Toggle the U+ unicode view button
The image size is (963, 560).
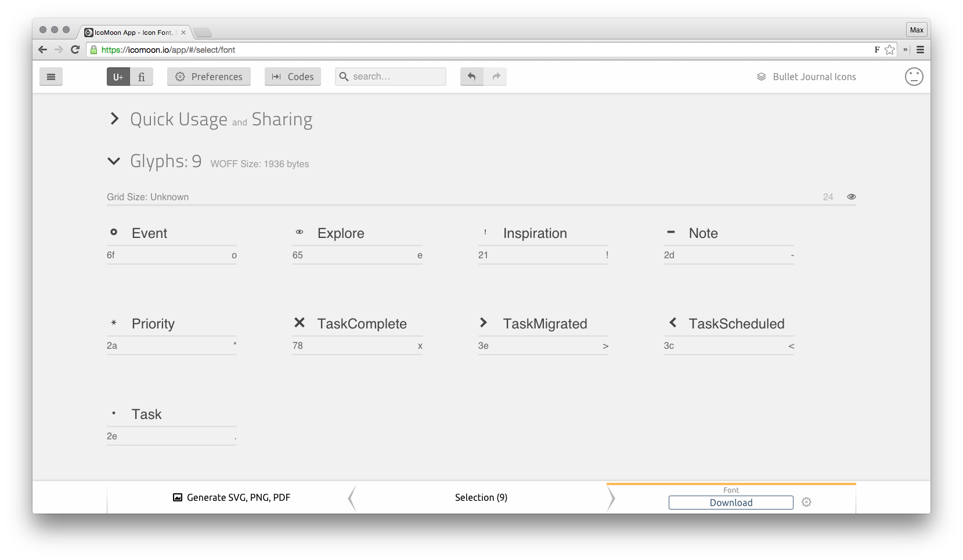pos(118,77)
